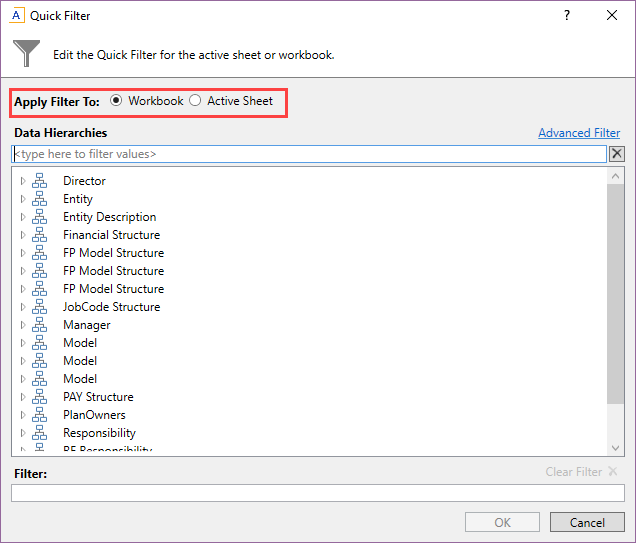
Task: Click the scroll up arrow of hierarchy list
Action: tap(615, 176)
